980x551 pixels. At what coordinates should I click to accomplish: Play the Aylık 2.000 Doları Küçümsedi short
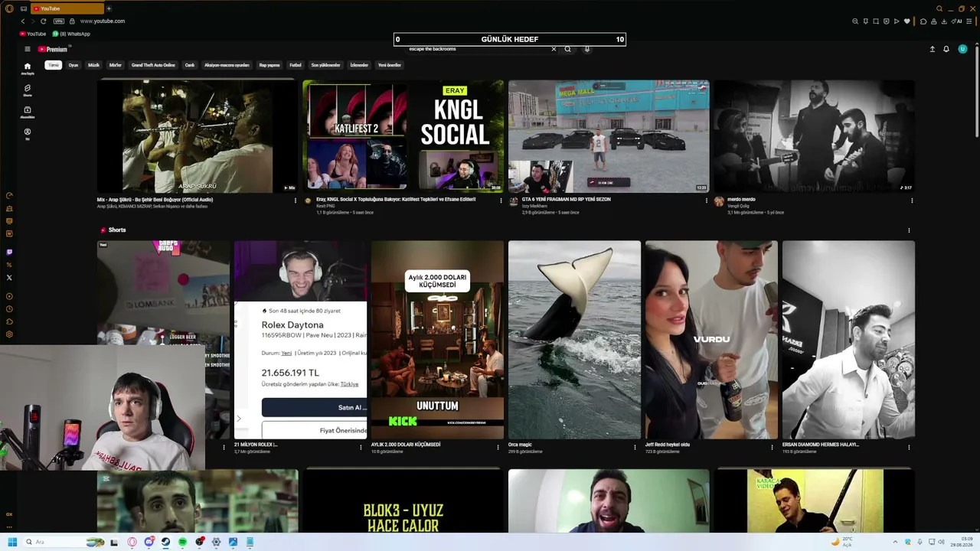tap(437, 340)
